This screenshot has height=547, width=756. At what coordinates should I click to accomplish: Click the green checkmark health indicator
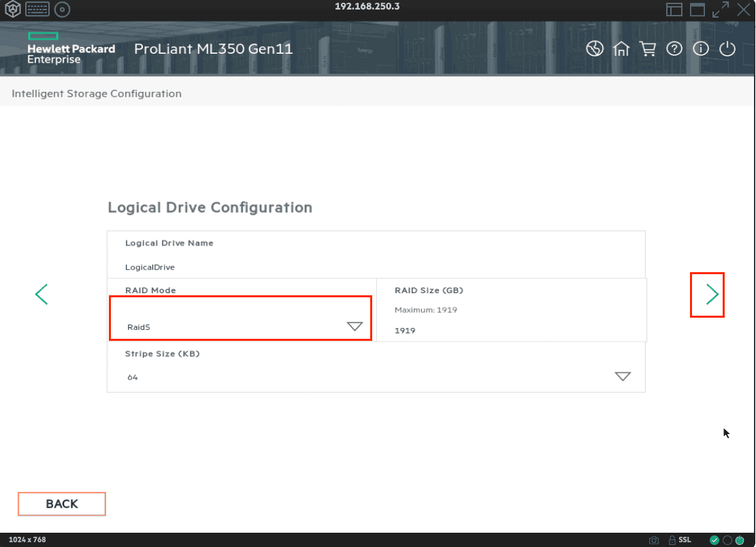coord(714,540)
